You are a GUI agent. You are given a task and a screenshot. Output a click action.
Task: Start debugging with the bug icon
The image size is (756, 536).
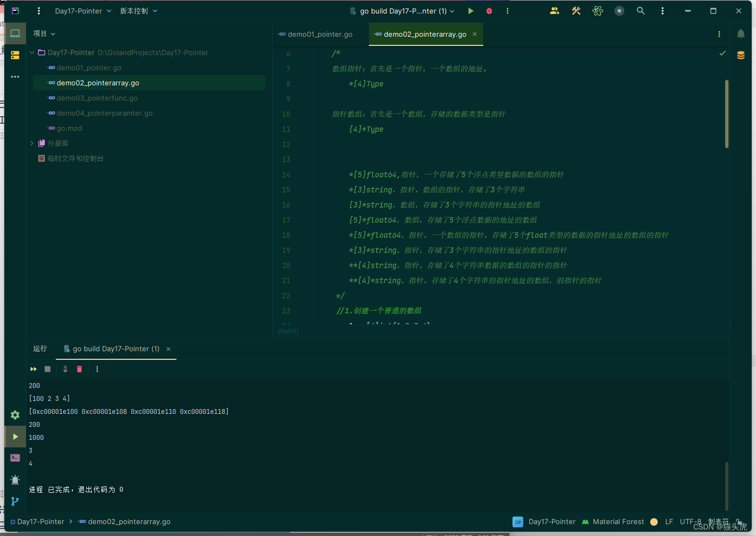click(x=489, y=11)
